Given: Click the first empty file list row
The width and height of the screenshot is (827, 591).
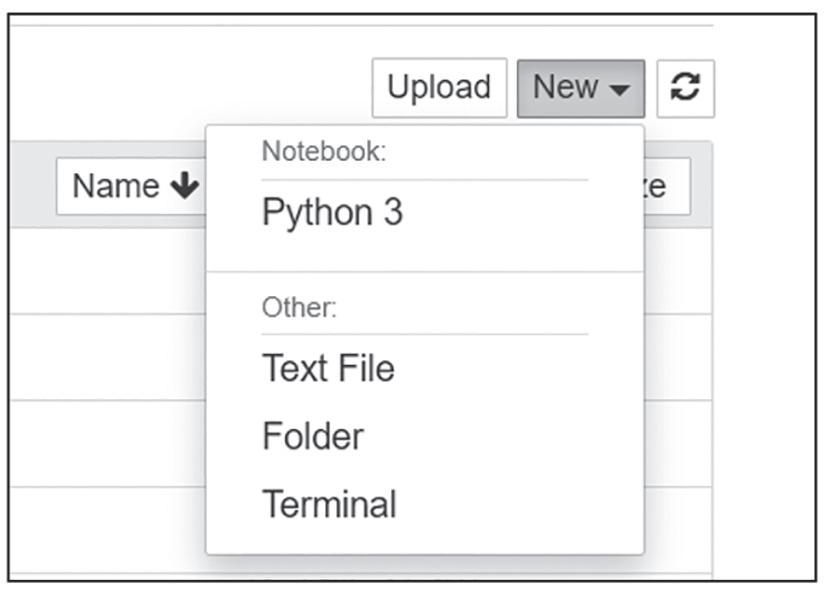Looking at the screenshot, I should [105, 271].
